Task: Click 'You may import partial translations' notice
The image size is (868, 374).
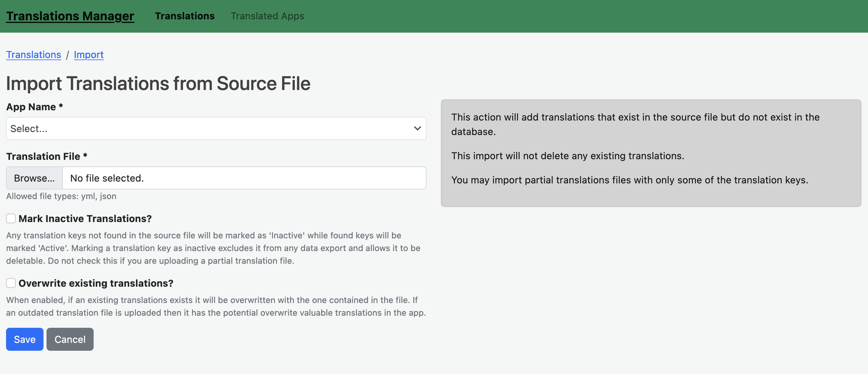Action: (x=629, y=180)
